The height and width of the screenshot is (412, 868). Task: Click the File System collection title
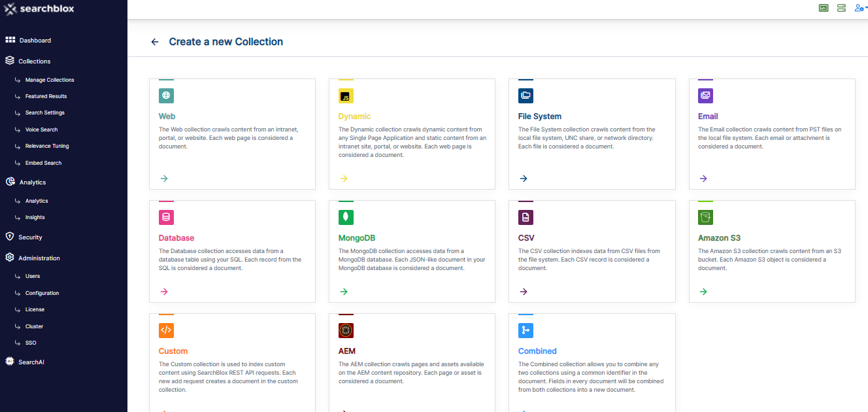coord(540,116)
